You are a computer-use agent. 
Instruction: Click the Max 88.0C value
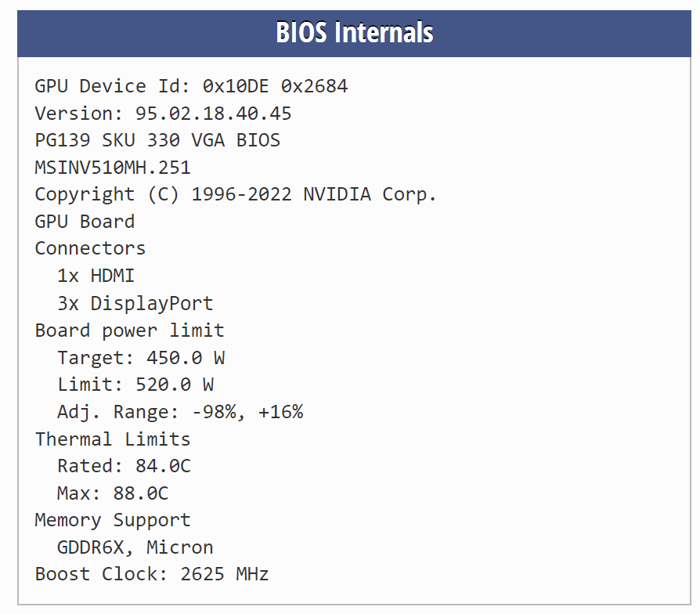pos(113,493)
